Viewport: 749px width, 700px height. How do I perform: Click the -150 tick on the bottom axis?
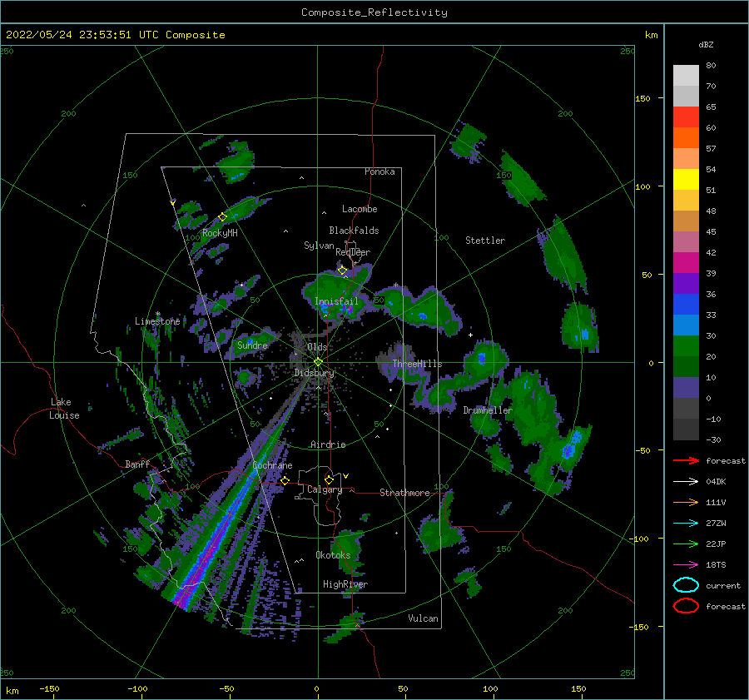49,688
